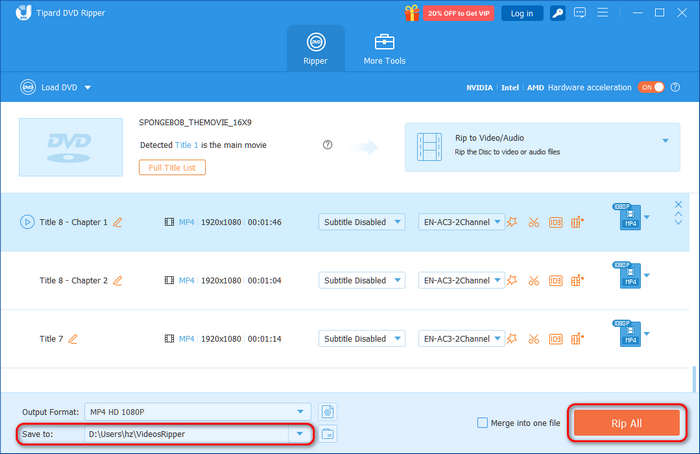The height and width of the screenshot is (454, 700).
Task: Click the Title 7 row name
Action: [x=51, y=339]
